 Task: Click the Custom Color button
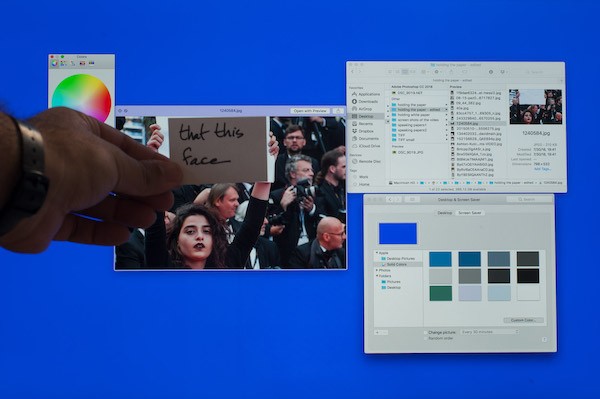[x=523, y=320]
